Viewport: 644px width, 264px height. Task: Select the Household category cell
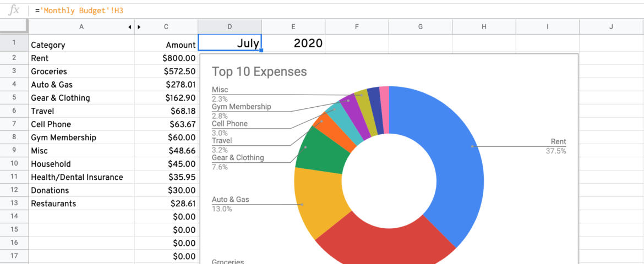pos(81,164)
